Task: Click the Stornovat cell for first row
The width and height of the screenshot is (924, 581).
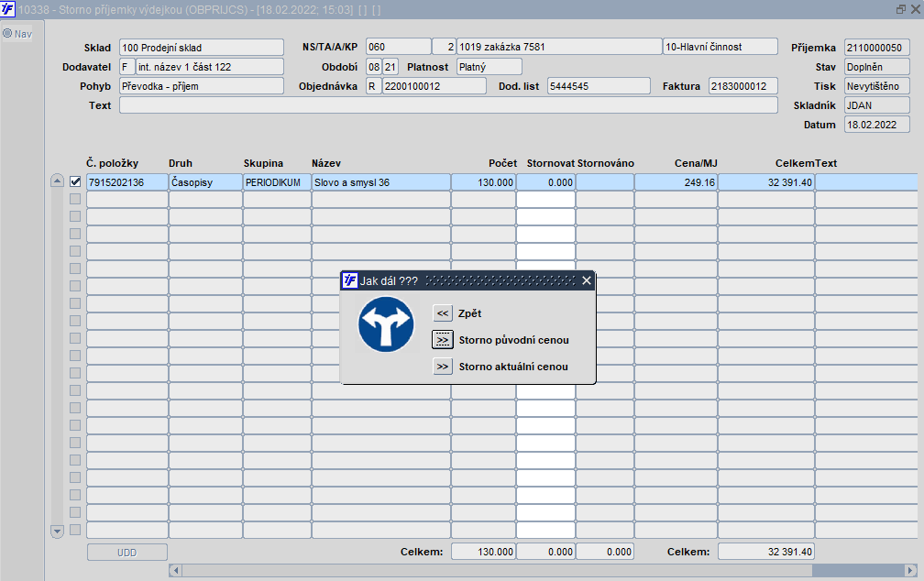Action: (545, 182)
